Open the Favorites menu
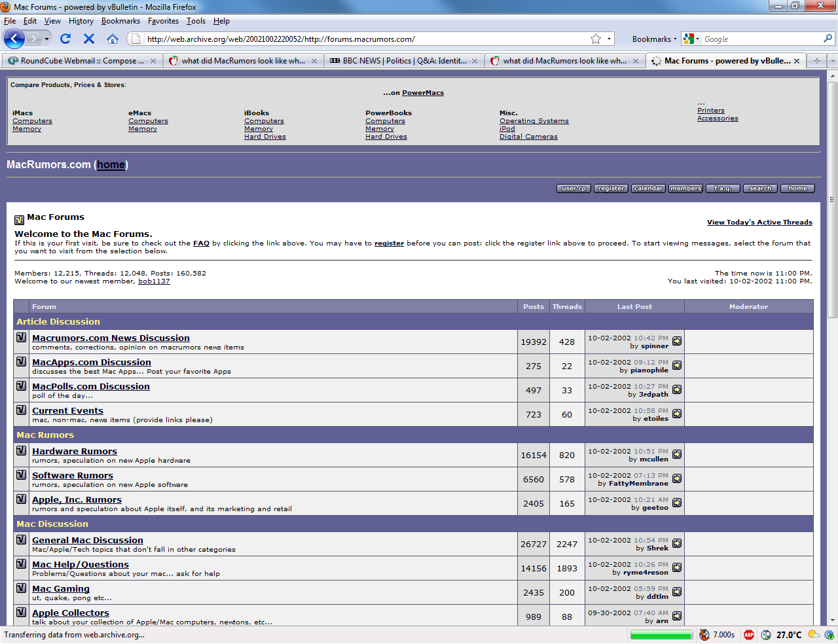This screenshot has height=644, width=838. tap(163, 21)
